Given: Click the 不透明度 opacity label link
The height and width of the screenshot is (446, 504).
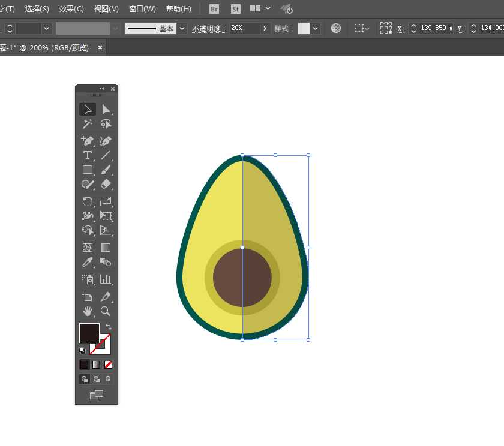Looking at the screenshot, I should pos(209,28).
